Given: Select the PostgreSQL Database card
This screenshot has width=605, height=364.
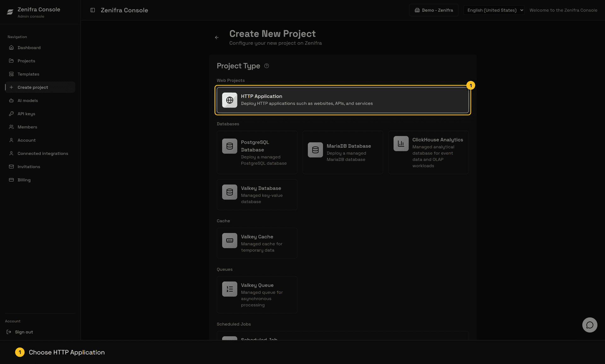Looking at the screenshot, I should (x=257, y=152).
